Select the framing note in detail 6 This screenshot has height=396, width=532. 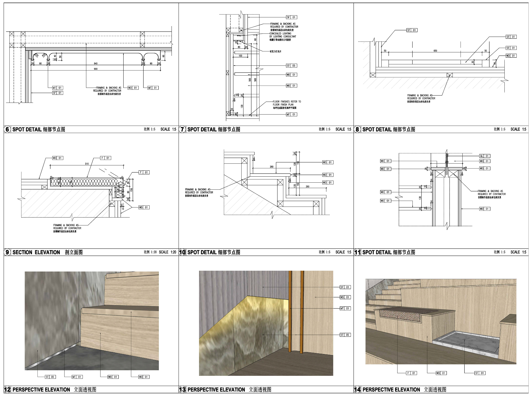[107, 91]
